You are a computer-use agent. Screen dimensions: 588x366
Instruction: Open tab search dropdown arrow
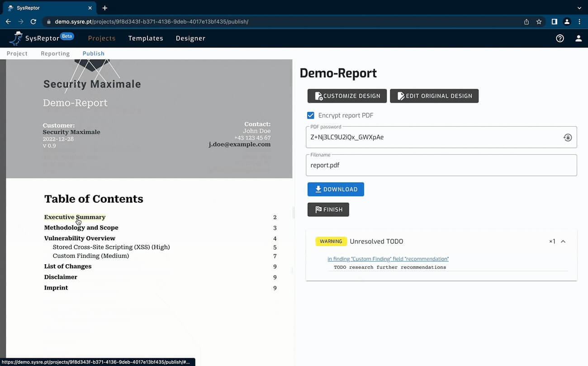coord(579,8)
